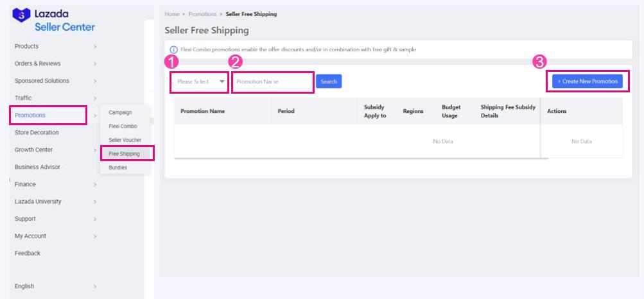The width and height of the screenshot is (644, 299).
Task: Click the info icon beside Flexi Combo description
Action: [173, 49]
